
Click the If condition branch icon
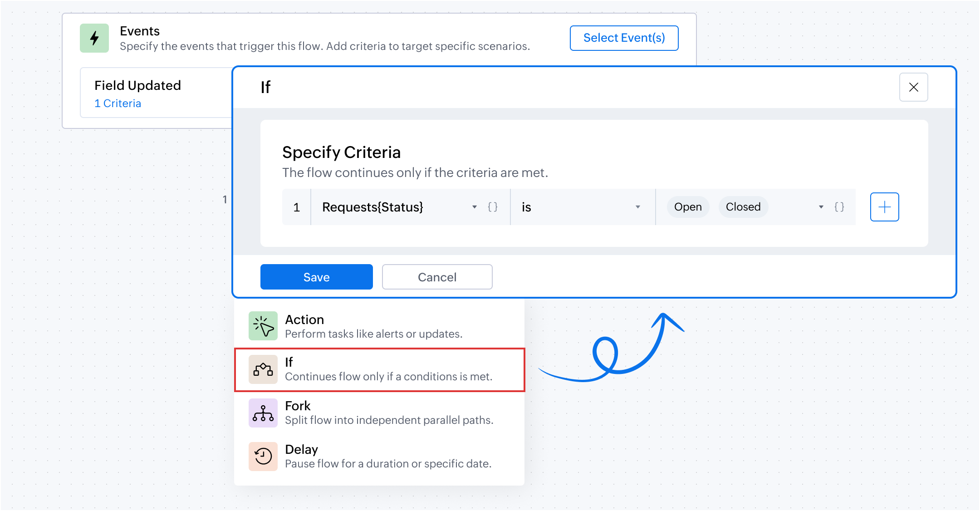click(x=263, y=369)
